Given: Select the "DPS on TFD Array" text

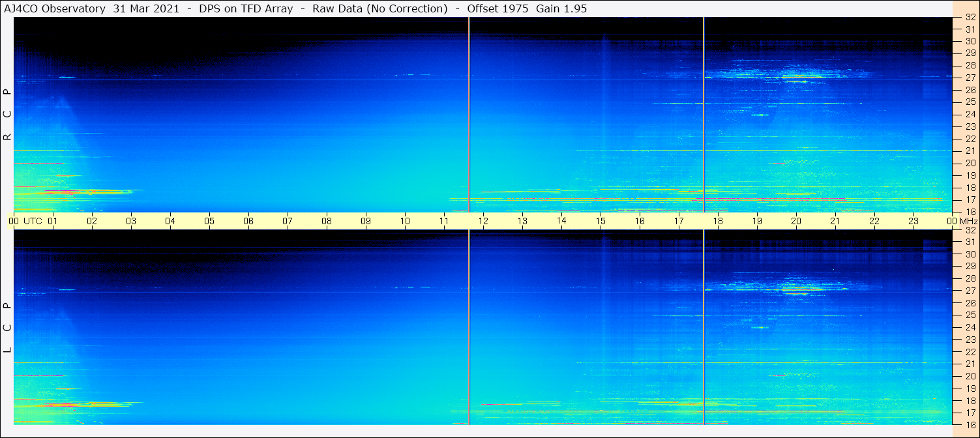Looking at the screenshot, I should pos(245,8).
